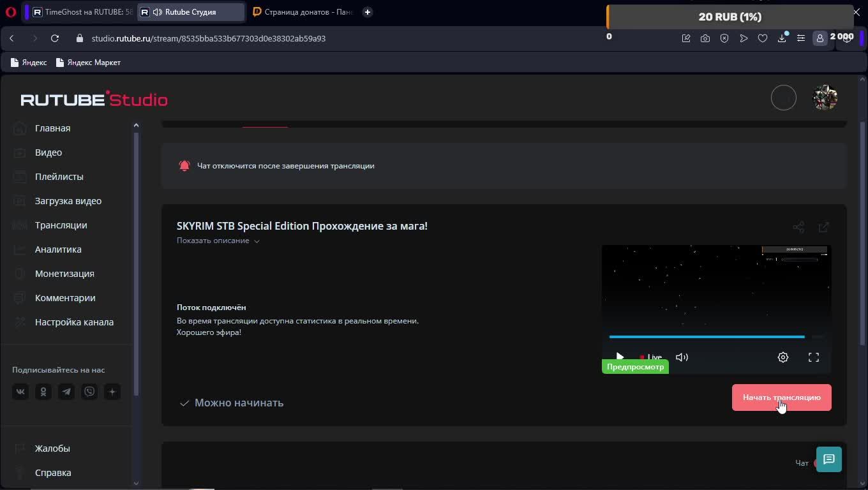Enter fullscreen in the preview player

point(814,357)
